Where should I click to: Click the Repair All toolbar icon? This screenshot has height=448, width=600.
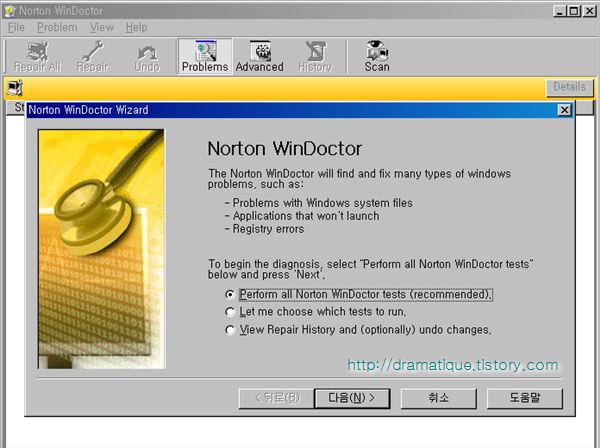tap(37, 56)
